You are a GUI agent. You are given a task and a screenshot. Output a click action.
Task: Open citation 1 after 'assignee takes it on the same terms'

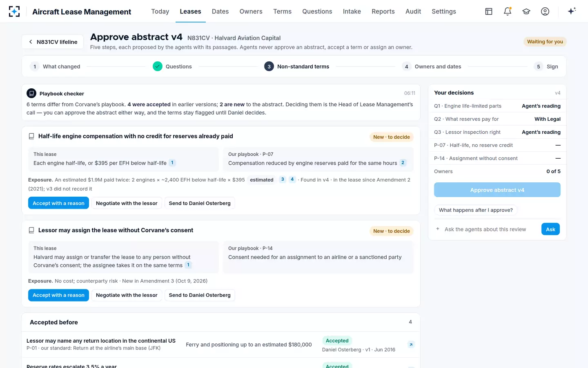click(188, 265)
